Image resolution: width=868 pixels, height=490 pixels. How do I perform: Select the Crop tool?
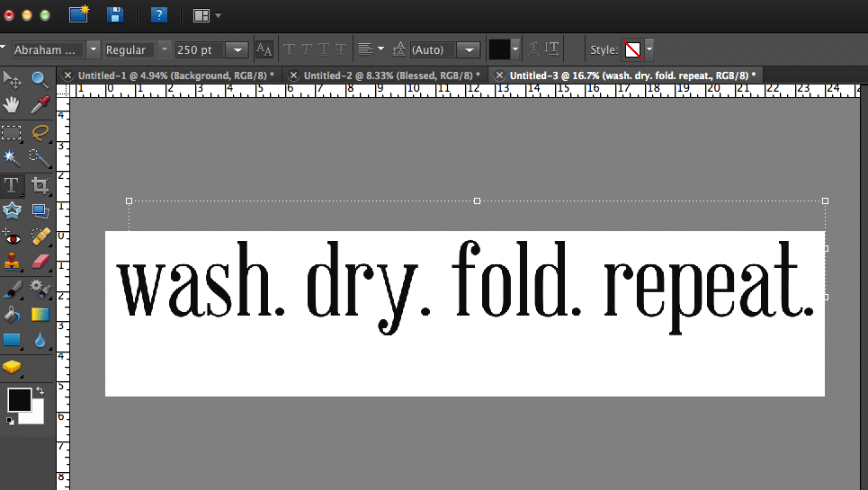click(40, 185)
